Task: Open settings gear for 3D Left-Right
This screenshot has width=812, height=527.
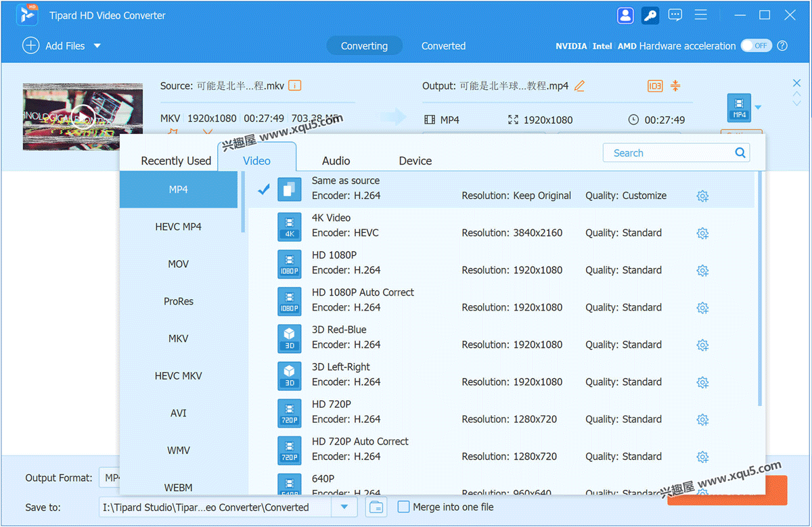Action: [702, 382]
